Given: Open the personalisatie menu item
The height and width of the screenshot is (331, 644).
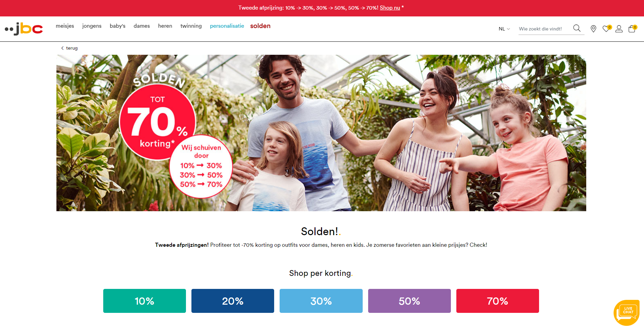Looking at the screenshot, I should click(227, 26).
